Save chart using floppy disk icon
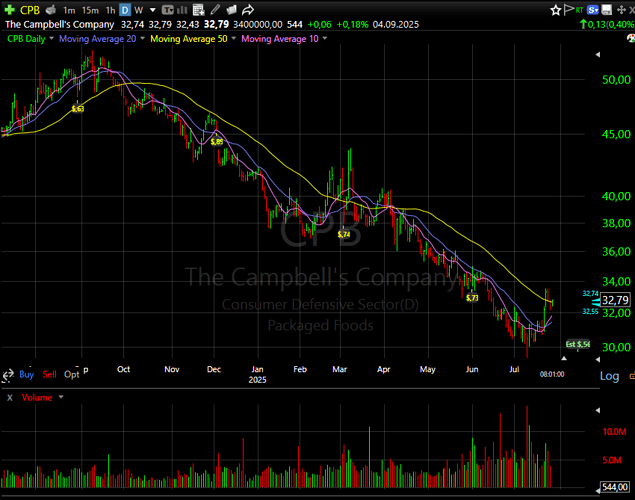The height and width of the screenshot is (500, 635). (x=606, y=10)
